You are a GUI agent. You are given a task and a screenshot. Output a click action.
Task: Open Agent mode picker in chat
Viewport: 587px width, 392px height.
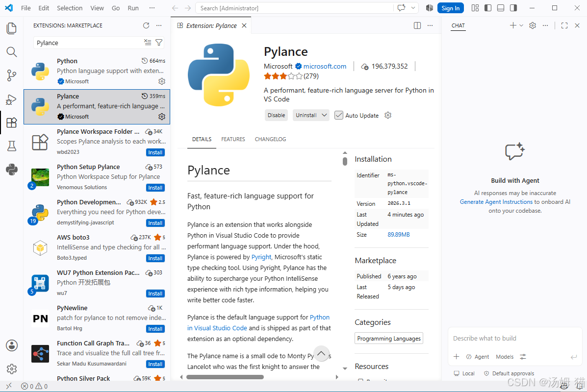click(478, 356)
